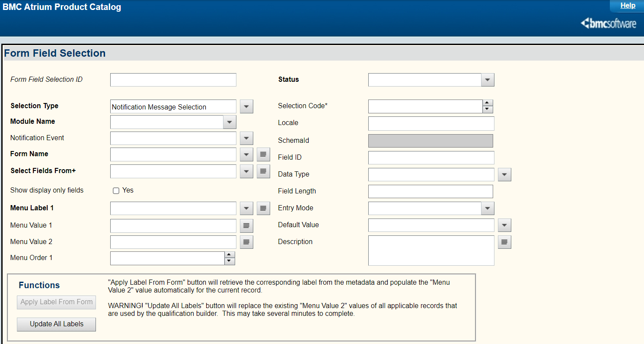Expand the Module Name dropdown list
644x344 pixels.
tap(230, 122)
